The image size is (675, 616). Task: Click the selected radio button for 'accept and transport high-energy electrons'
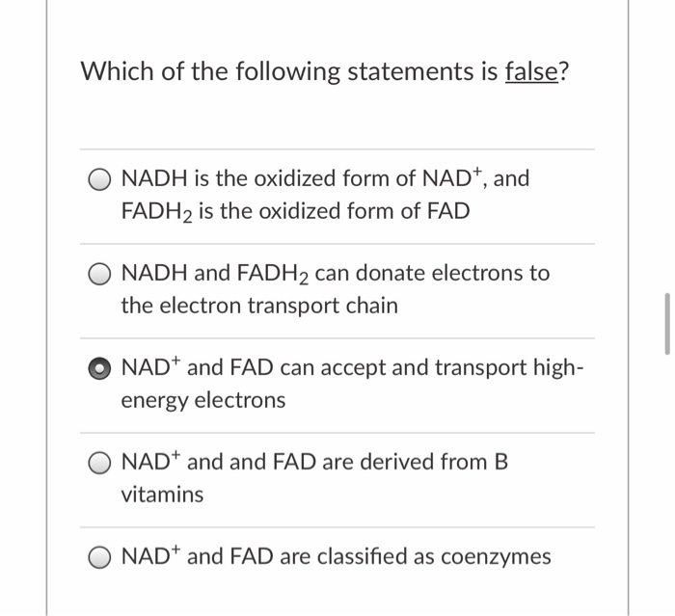(x=99, y=369)
